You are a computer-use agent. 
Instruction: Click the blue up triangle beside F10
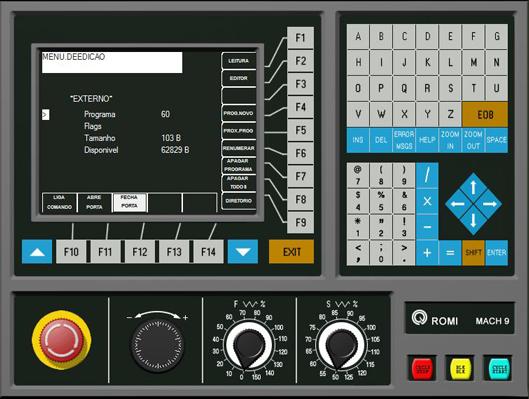37,252
